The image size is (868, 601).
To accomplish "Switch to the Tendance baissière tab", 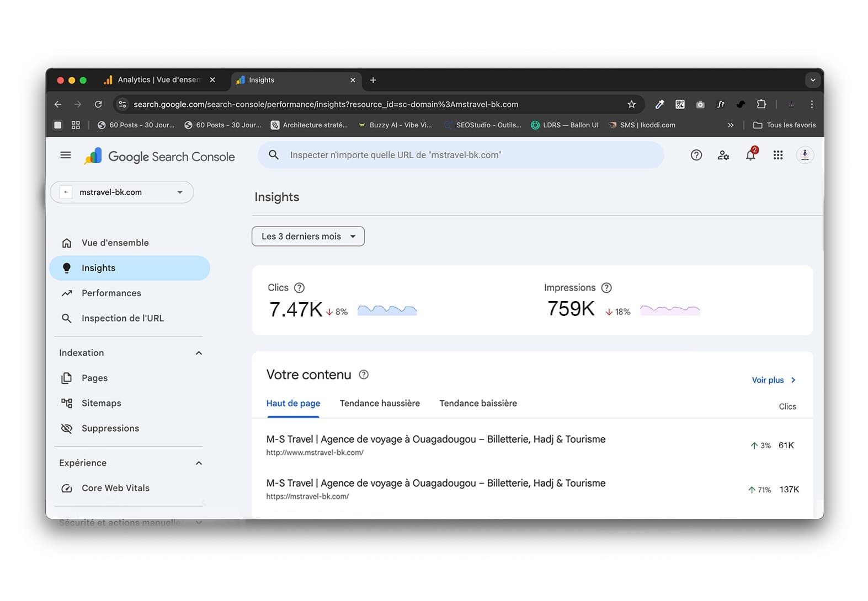I will tap(478, 404).
